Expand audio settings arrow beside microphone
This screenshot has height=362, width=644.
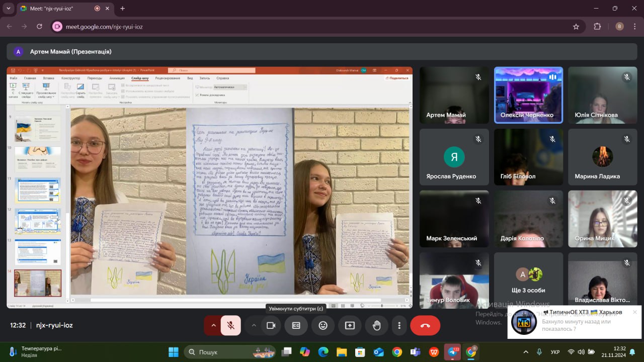coord(213,325)
